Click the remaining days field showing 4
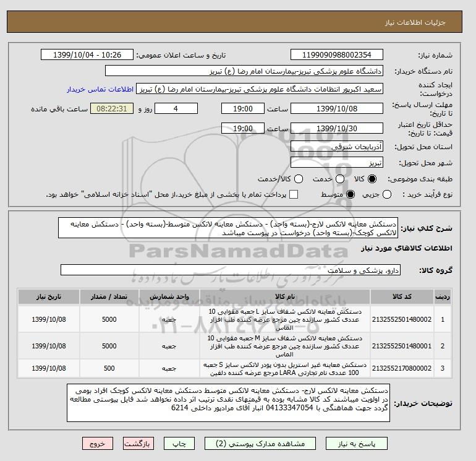 pos(176,108)
